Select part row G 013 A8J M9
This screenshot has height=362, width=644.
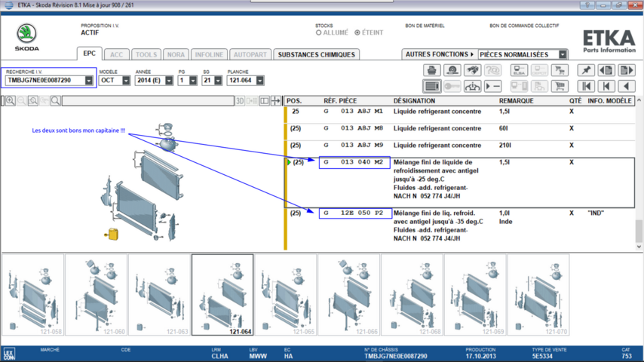[x=459, y=148]
